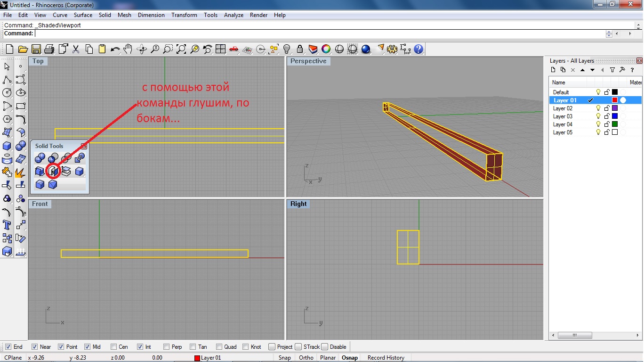Cut selection with the scissors icon
This screenshot has width=644, height=362.
tap(75, 49)
